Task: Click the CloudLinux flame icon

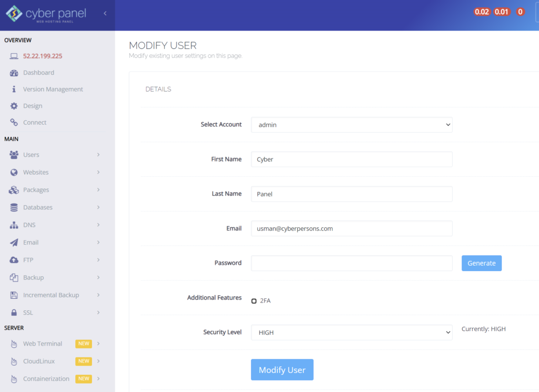Action: [14, 361]
